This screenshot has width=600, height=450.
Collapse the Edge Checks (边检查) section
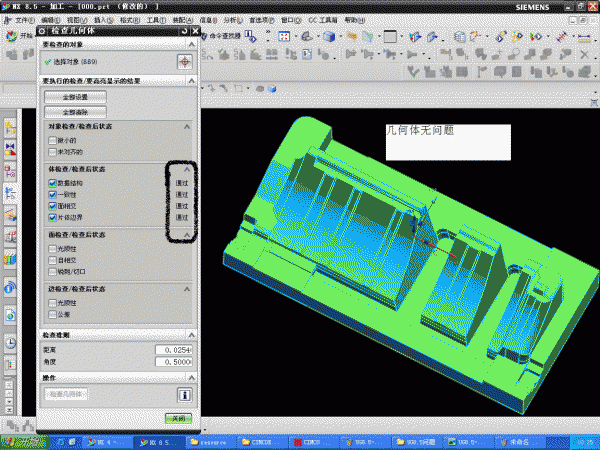tap(186, 289)
